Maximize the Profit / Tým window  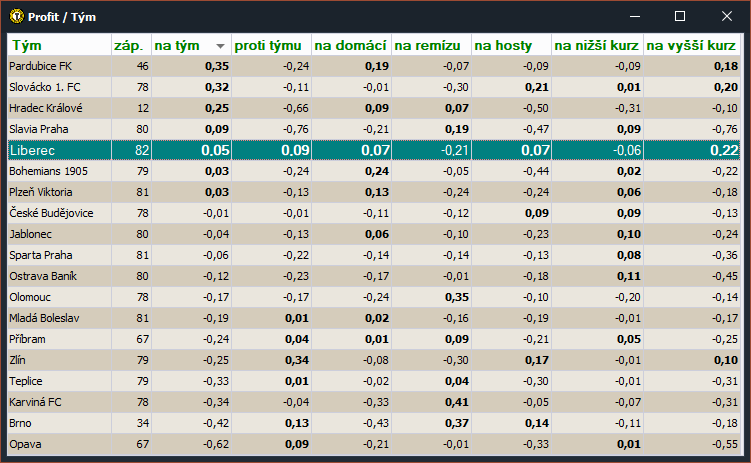click(680, 16)
